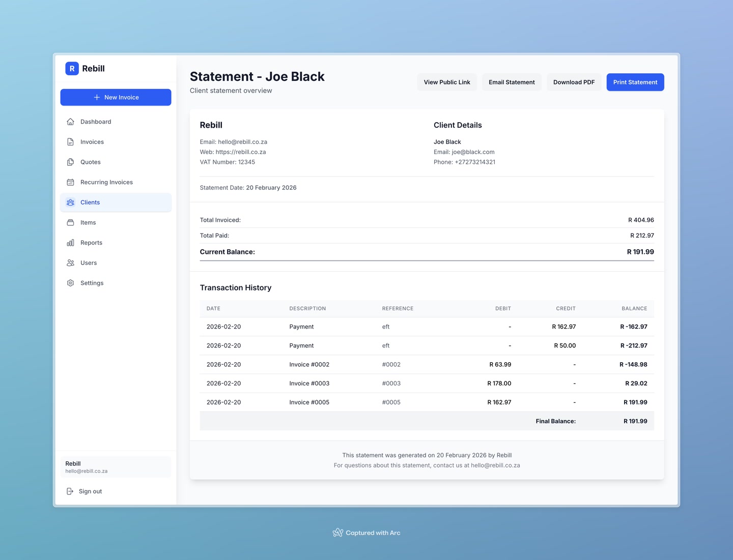This screenshot has width=733, height=560.
Task: Click the Settings gear icon
Action: tap(71, 283)
